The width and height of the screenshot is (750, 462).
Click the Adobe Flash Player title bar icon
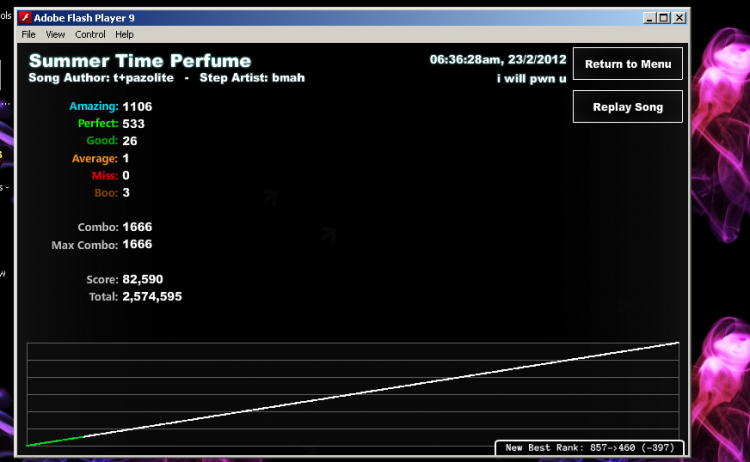[25, 18]
